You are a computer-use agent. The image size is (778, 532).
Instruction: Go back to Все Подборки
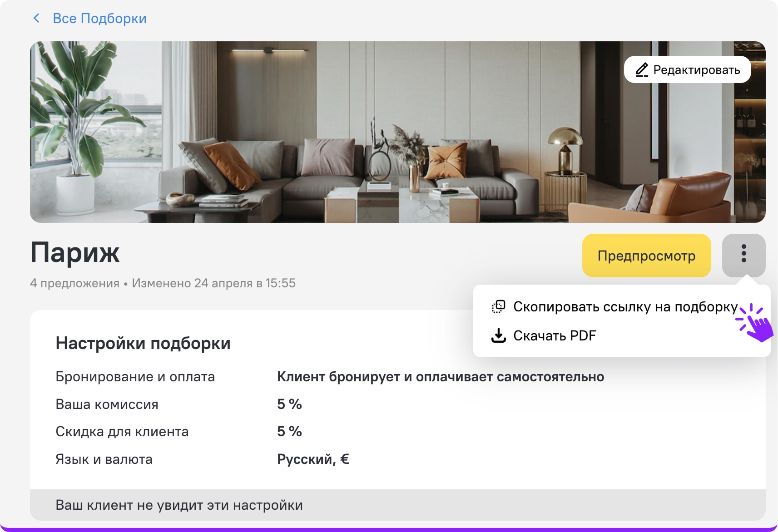point(99,19)
